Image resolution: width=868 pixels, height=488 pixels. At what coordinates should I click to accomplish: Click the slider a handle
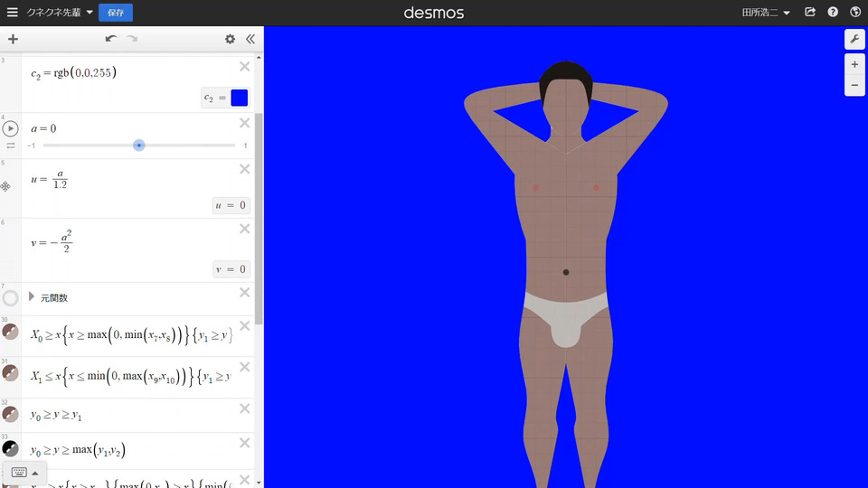tap(139, 145)
